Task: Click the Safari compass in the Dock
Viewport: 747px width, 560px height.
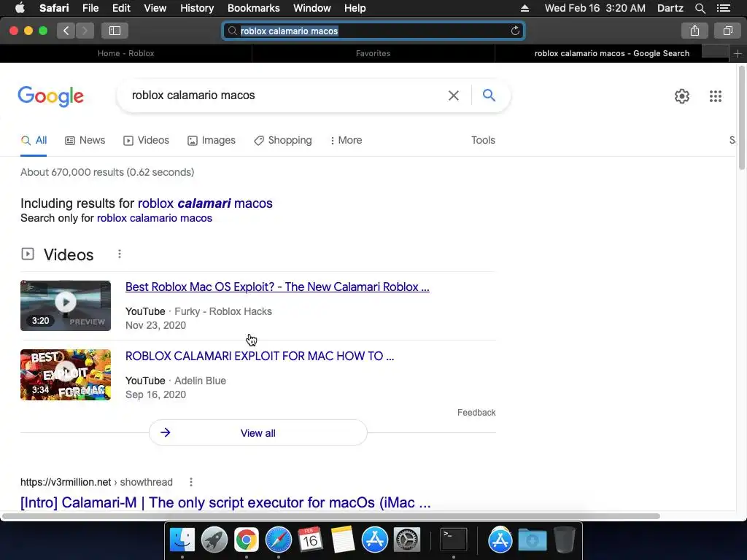Action: tap(278, 540)
